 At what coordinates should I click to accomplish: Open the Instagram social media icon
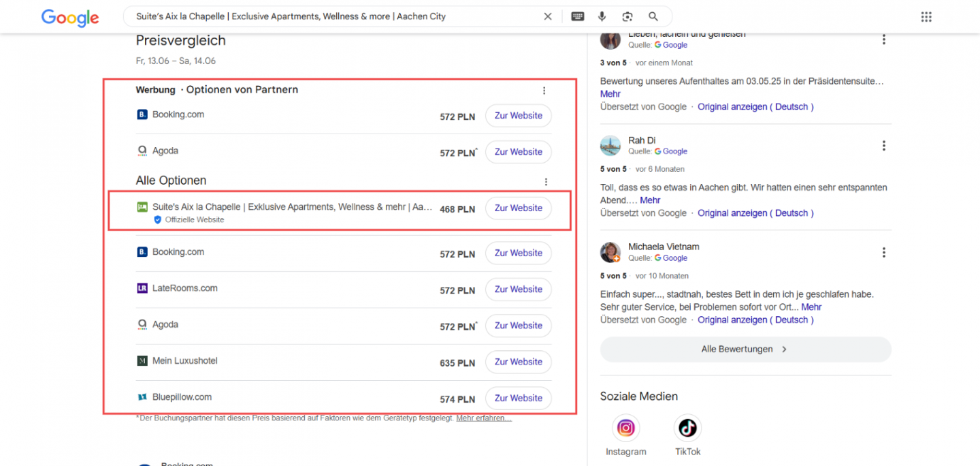point(625,428)
